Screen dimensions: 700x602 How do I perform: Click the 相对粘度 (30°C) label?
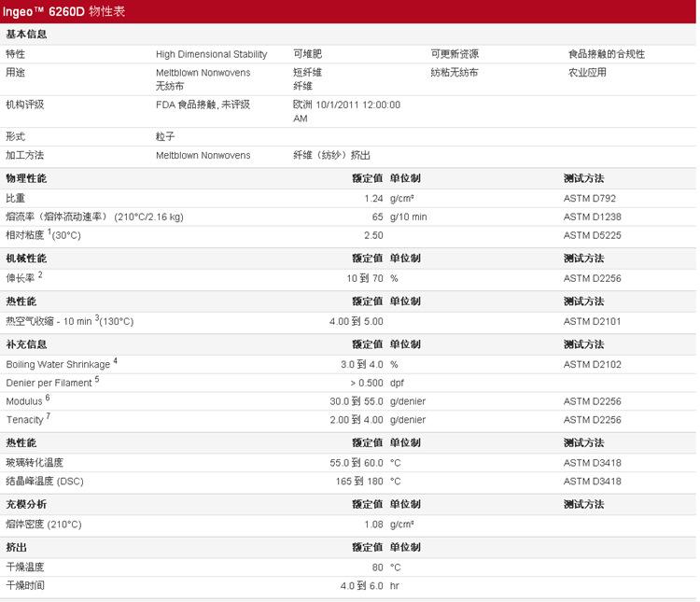(x=43, y=234)
